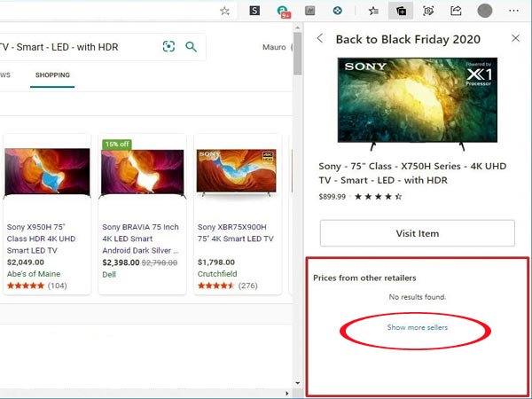
Task: Click the search box with TV query
Action: point(102,47)
